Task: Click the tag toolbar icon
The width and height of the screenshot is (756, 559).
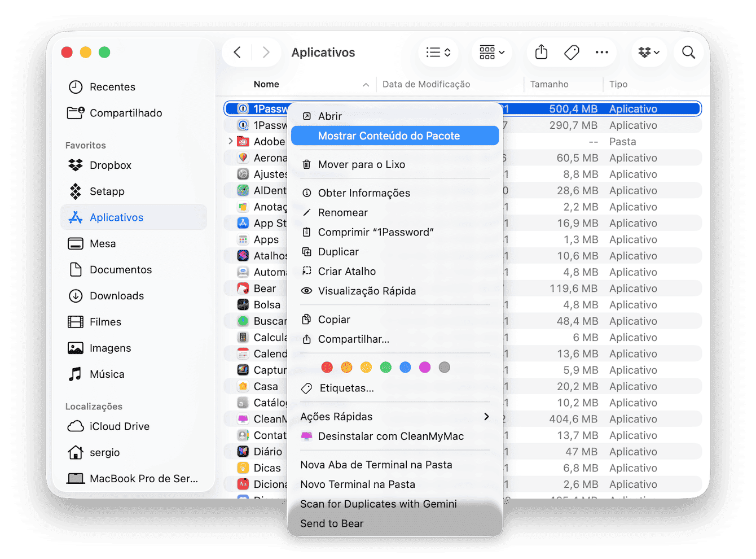Action: tap(572, 53)
